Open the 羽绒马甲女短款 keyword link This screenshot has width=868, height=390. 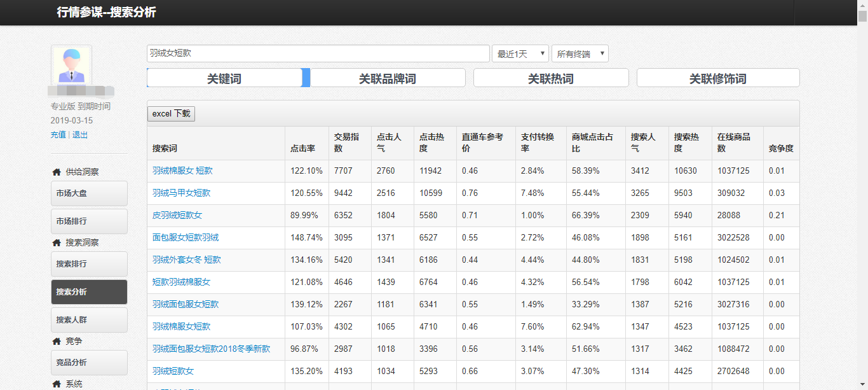[x=181, y=193]
